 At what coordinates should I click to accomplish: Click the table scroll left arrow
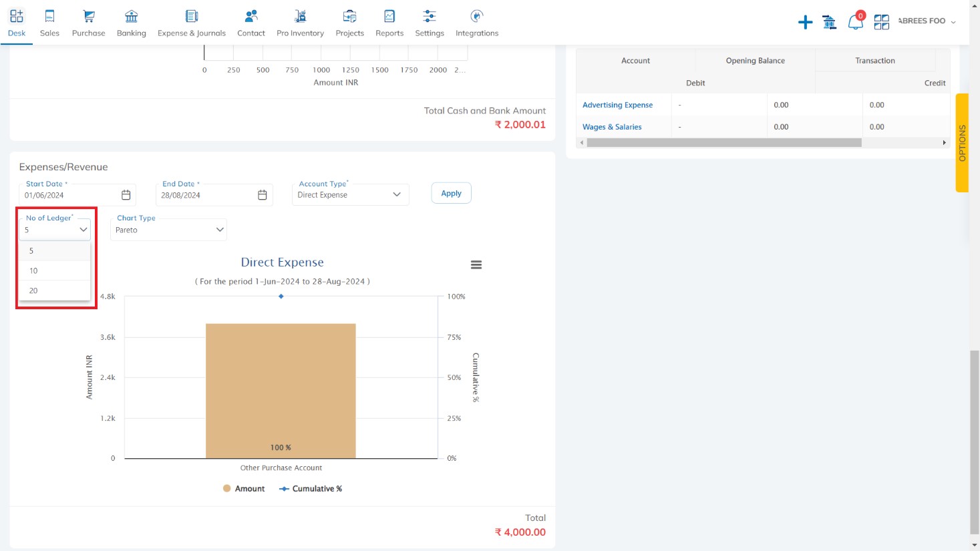(582, 142)
